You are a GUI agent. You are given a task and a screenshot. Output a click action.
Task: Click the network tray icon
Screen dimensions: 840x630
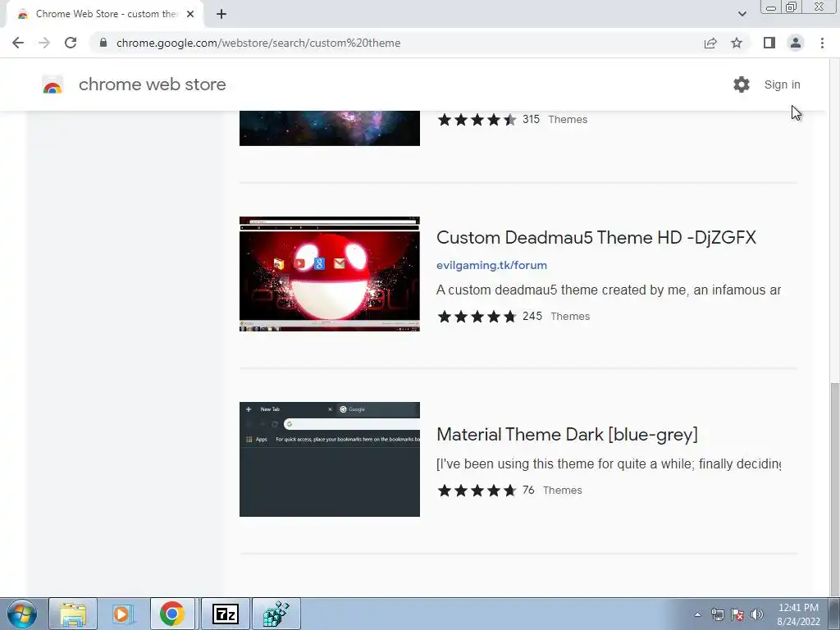click(x=717, y=614)
